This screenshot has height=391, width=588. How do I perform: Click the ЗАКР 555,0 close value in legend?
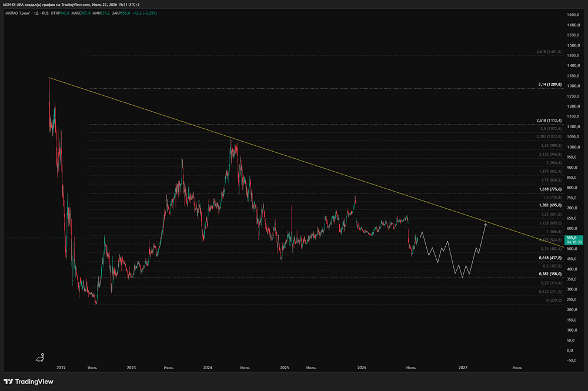(121, 13)
